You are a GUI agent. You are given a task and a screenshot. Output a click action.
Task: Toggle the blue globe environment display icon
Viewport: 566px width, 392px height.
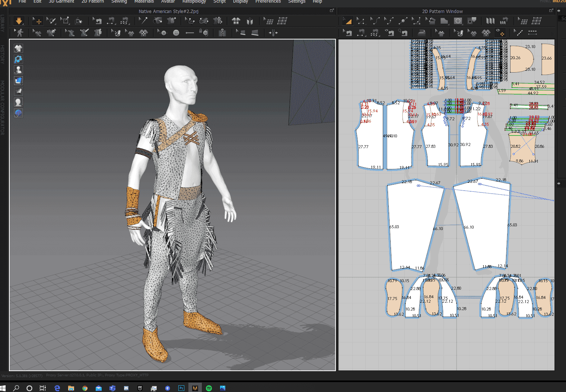click(x=18, y=113)
